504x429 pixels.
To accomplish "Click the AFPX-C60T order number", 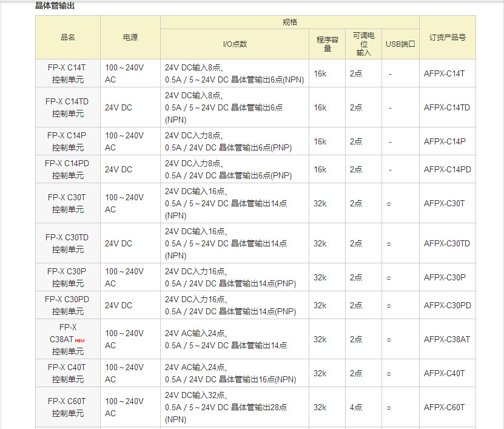I will coord(446,407).
